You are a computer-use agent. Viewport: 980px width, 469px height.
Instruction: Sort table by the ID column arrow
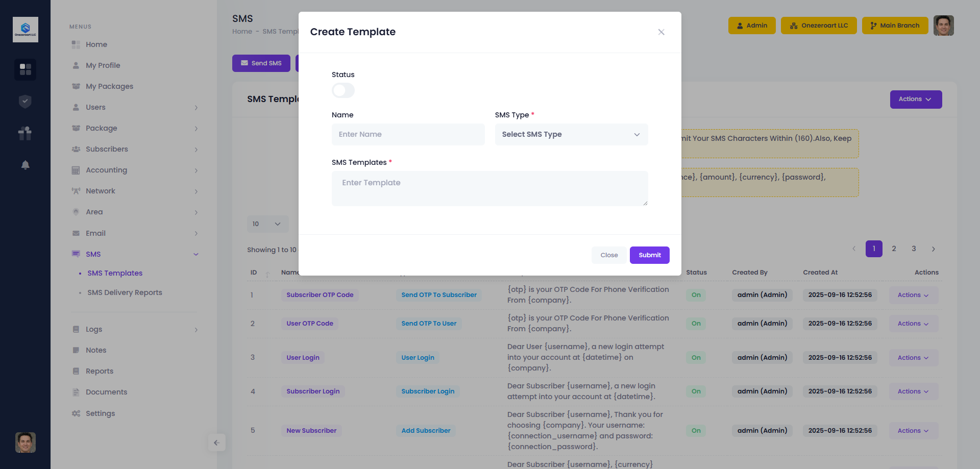coord(267,274)
